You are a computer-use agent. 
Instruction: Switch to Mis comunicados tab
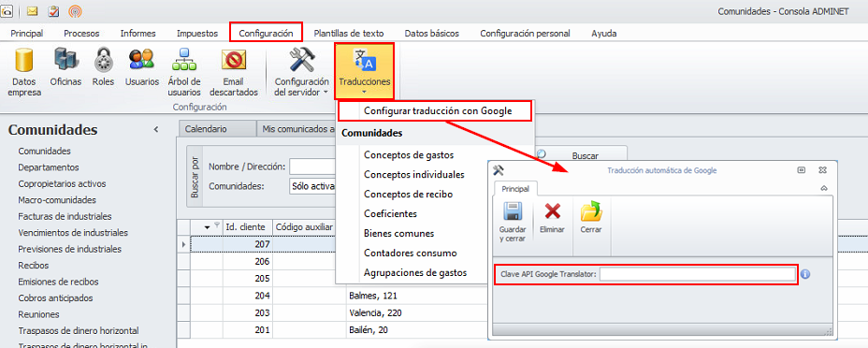(297, 129)
